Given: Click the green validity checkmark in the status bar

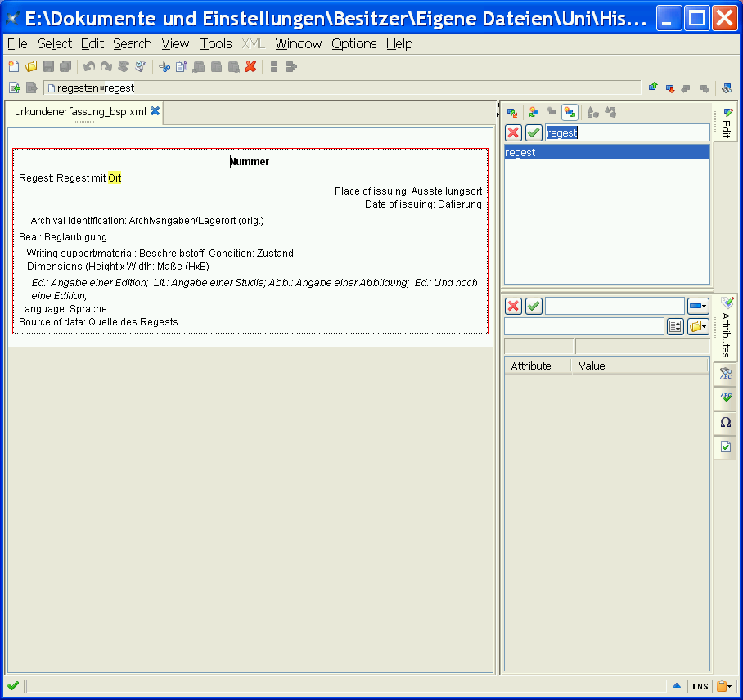Looking at the screenshot, I should tap(13, 686).
